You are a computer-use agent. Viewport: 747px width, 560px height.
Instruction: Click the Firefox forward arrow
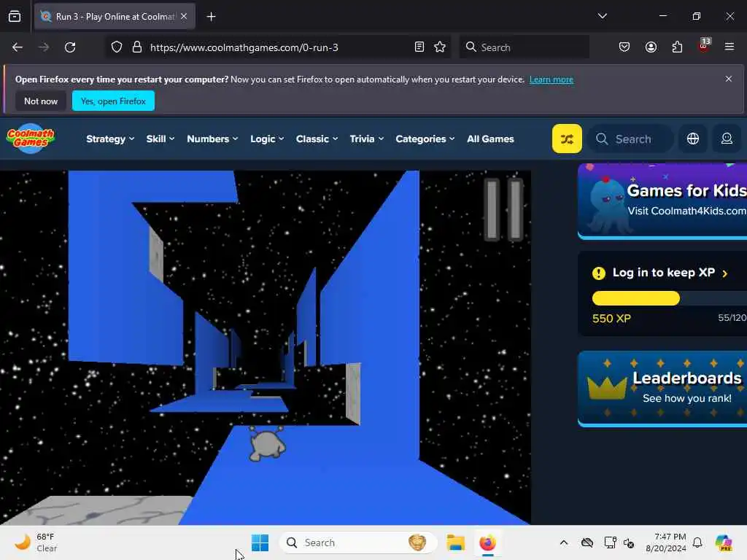pyautogui.click(x=43, y=47)
